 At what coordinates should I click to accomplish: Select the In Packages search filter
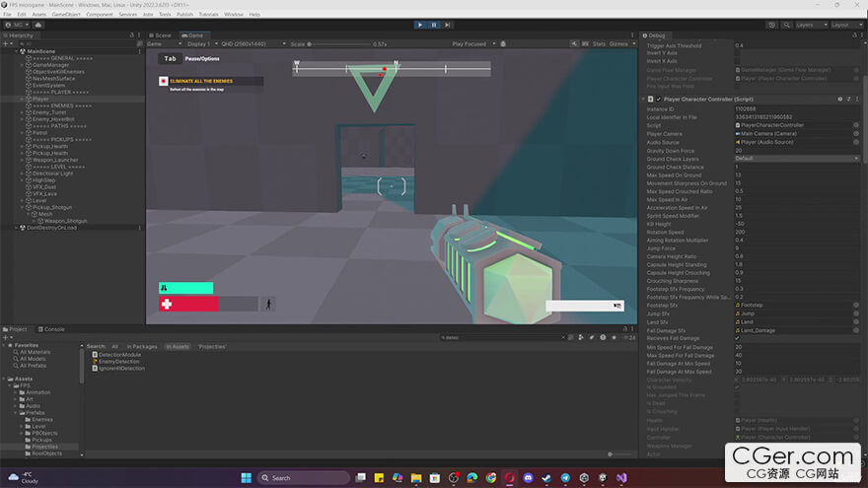click(143, 347)
